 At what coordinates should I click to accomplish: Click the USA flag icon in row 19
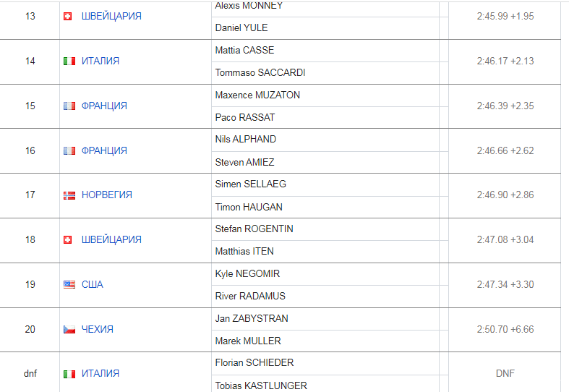click(69, 284)
